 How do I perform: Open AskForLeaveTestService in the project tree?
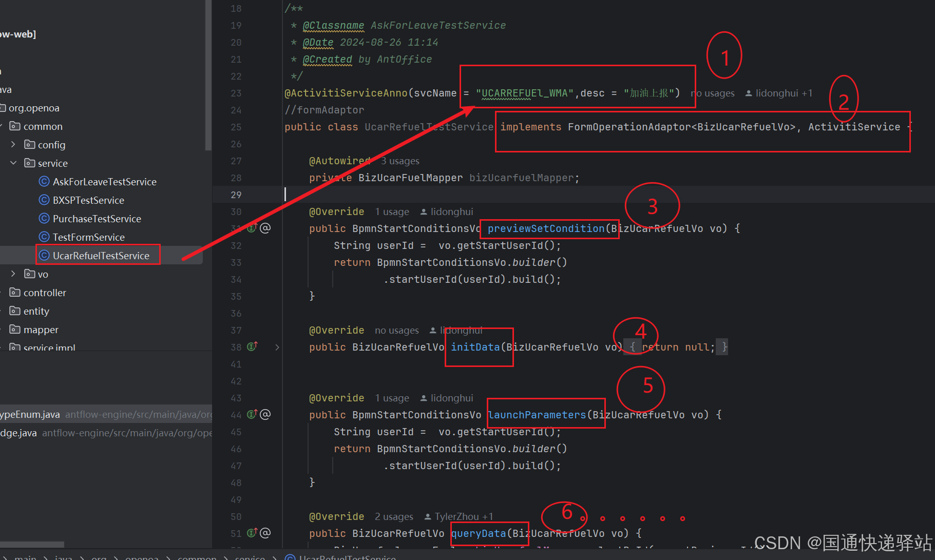(x=105, y=182)
